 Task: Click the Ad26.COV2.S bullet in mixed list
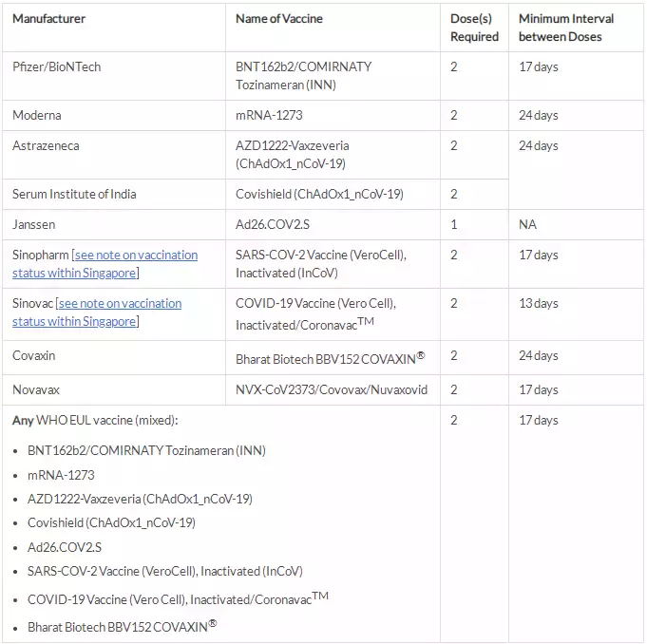pos(65,547)
